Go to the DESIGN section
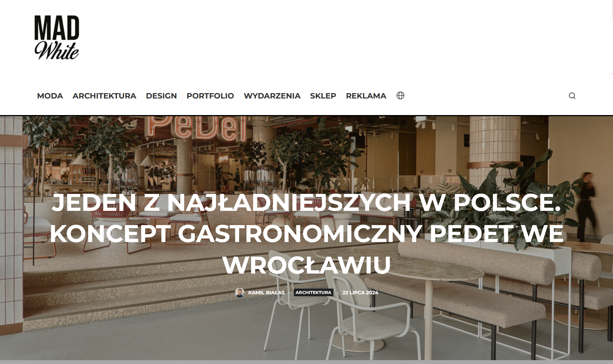This screenshot has height=364, width=613. 161,96
